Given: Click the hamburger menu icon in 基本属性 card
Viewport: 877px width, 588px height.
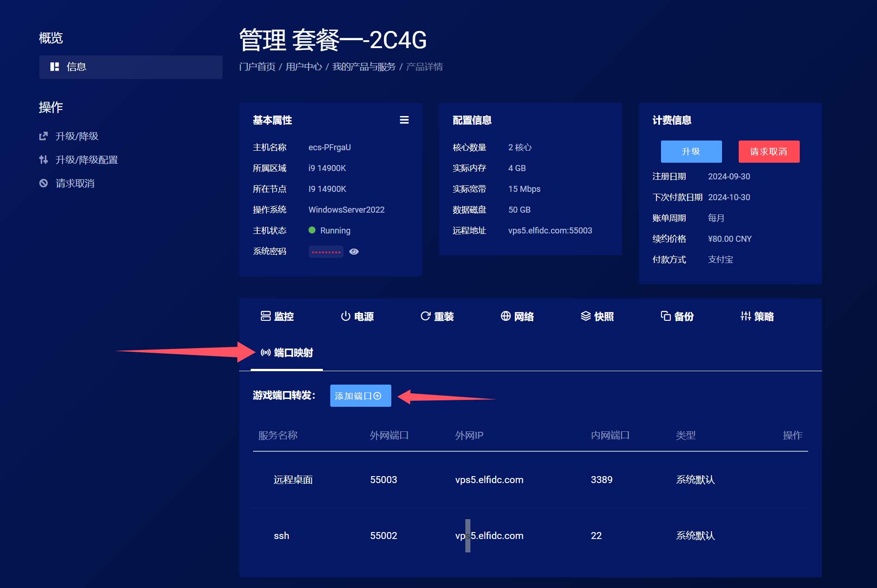Looking at the screenshot, I should point(404,120).
